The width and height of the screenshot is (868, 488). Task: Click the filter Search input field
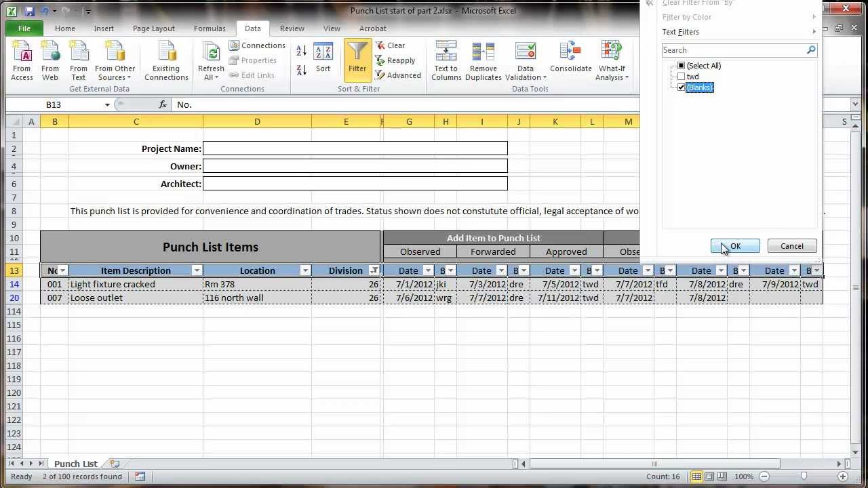tap(734, 50)
